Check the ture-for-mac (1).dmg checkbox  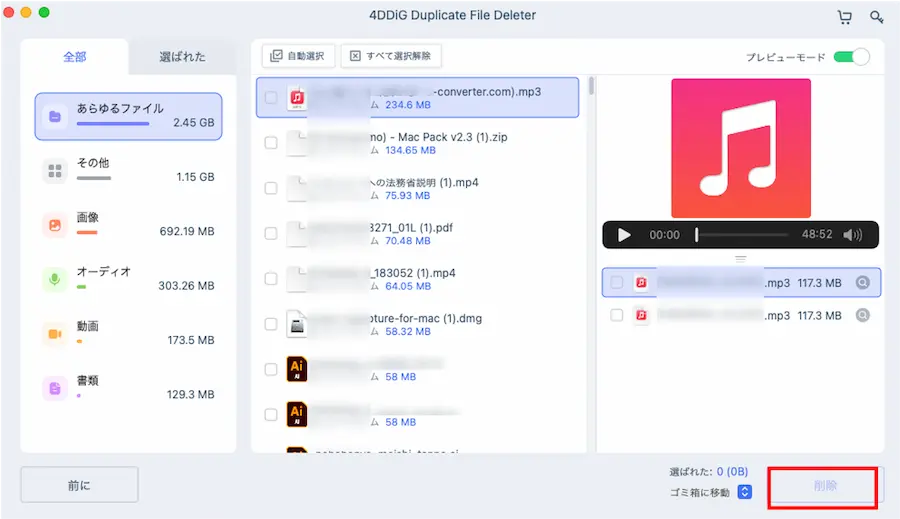pyautogui.click(x=271, y=324)
